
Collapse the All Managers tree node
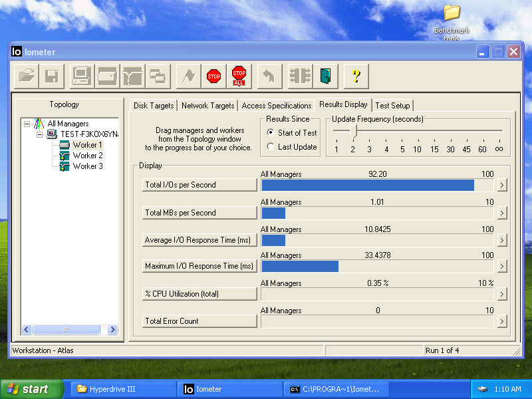click(27, 124)
